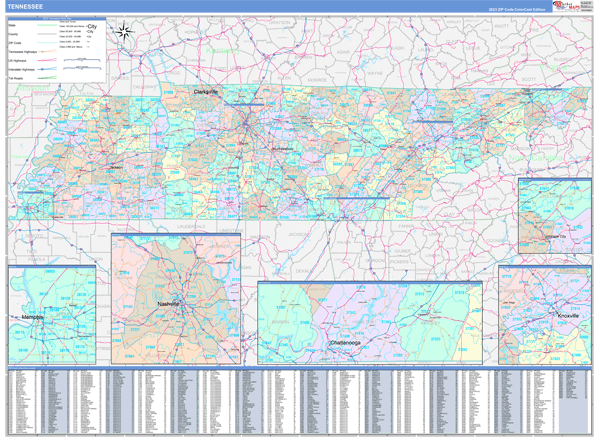Open the Chattanooga inset map
This screenshot has width=600, height=437.
click(x=370, y=323)
